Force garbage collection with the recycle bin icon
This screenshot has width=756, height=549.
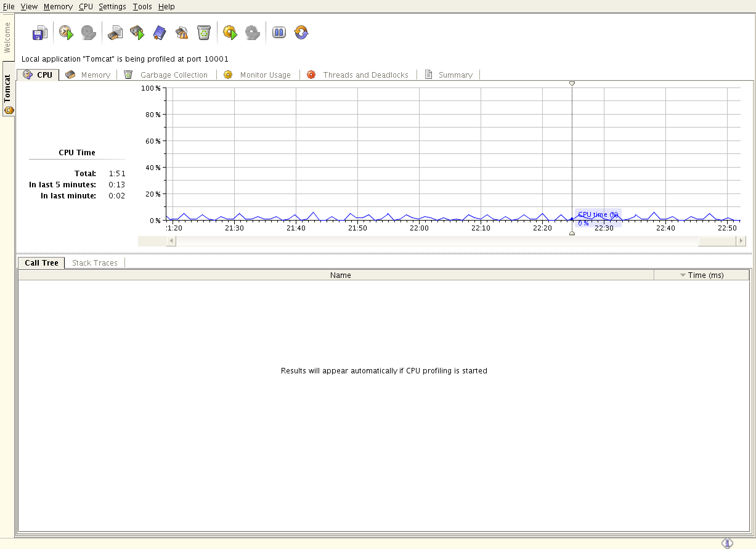[204, 33]
